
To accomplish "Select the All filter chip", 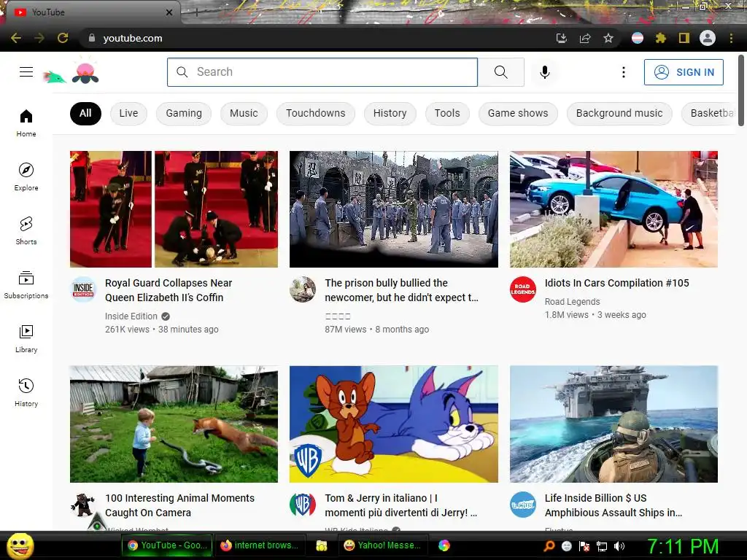I will 85,113.
